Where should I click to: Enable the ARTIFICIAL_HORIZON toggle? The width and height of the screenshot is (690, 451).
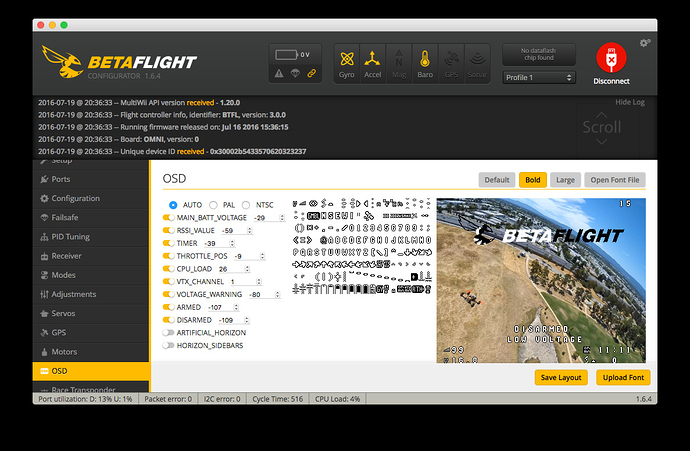coord(169,332)
